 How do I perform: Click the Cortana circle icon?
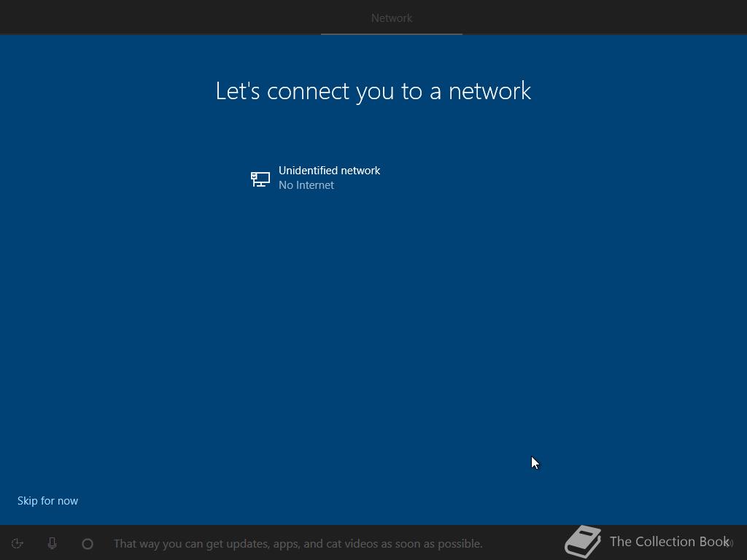point(88,543)
